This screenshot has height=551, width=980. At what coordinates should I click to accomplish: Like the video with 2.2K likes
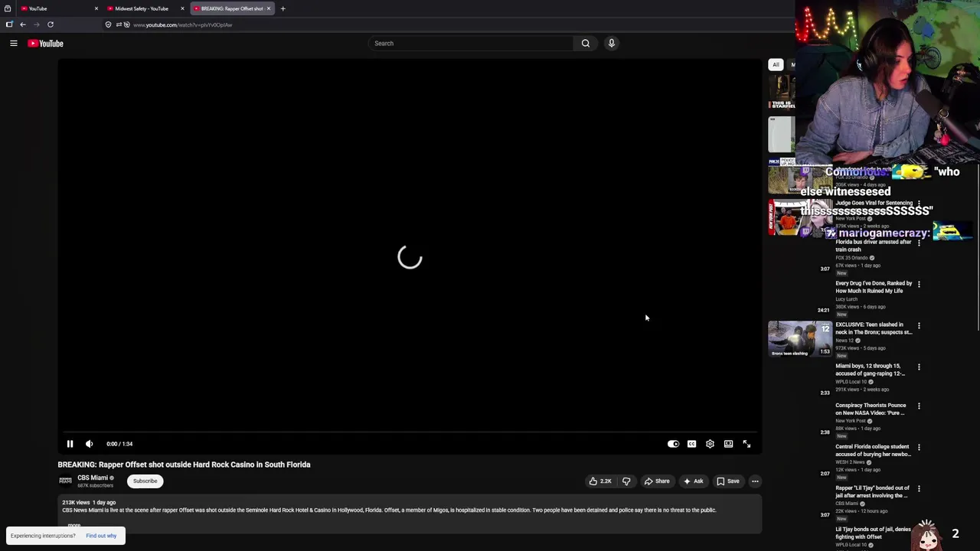click(600, 481)
